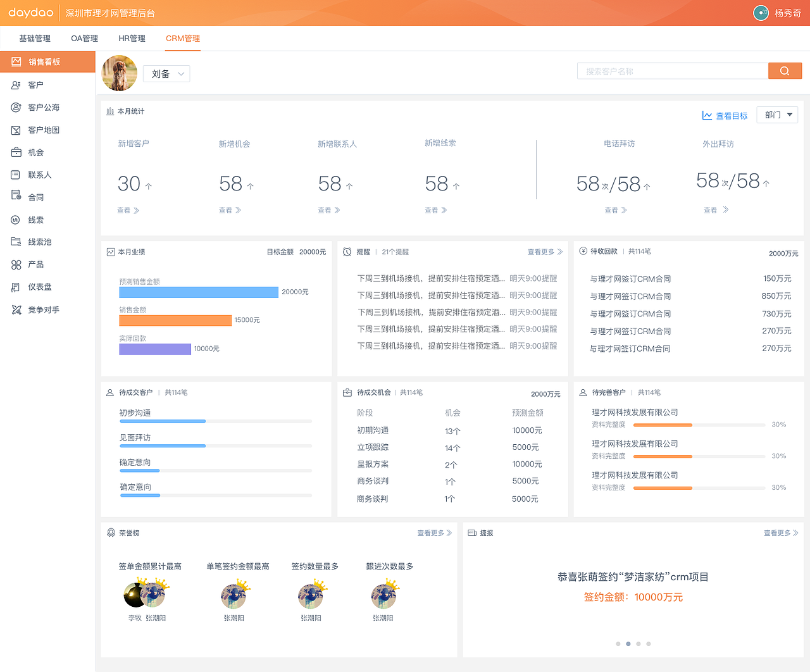
Task: Click 查看 under 新增机会
Action: tap(230, 210)
